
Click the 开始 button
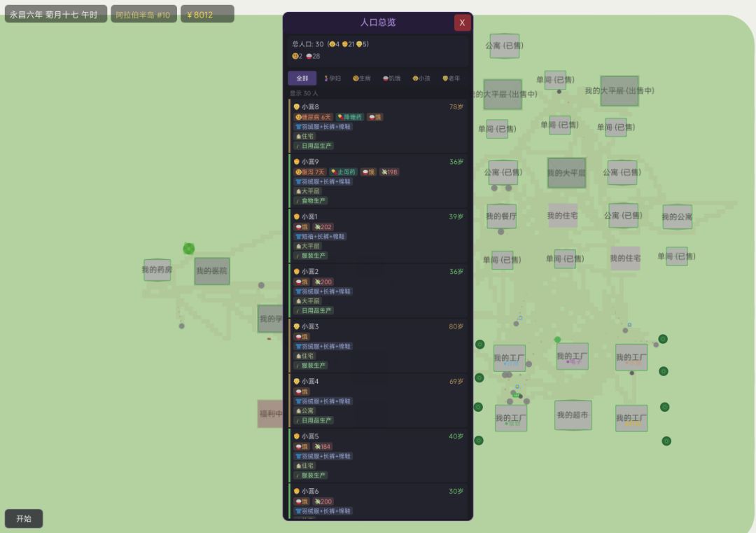pyautogui.click(x=24, y=518)
